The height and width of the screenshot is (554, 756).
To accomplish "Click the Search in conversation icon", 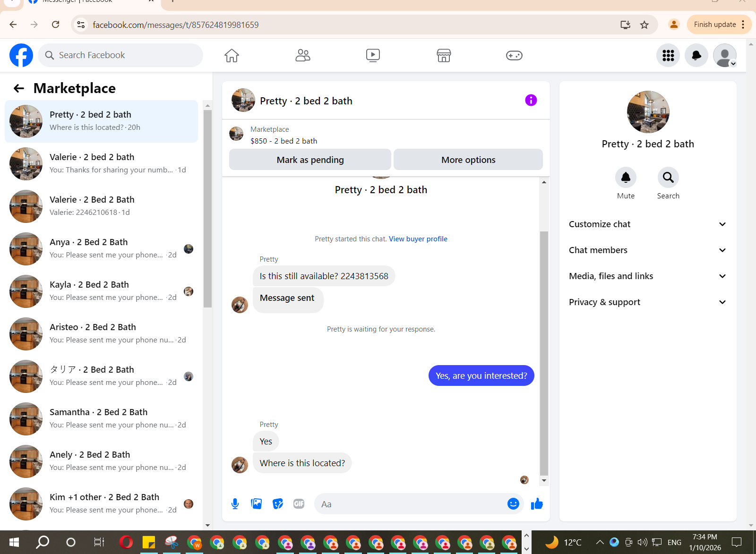I will [668, 178].
